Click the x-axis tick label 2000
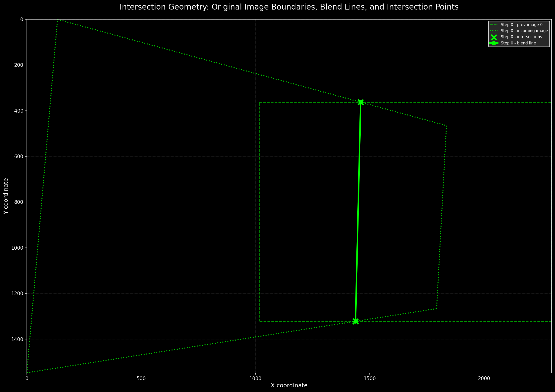 [x=484, y=379]
